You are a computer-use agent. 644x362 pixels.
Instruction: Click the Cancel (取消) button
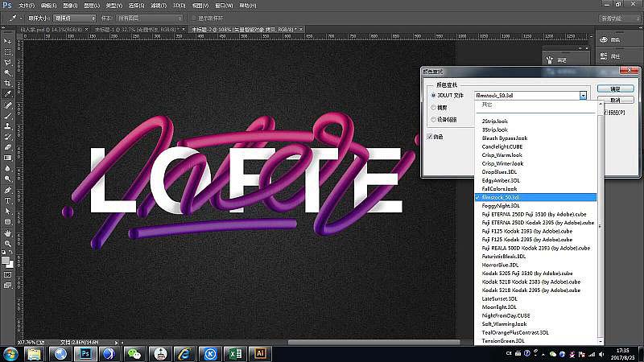[615, 100]
